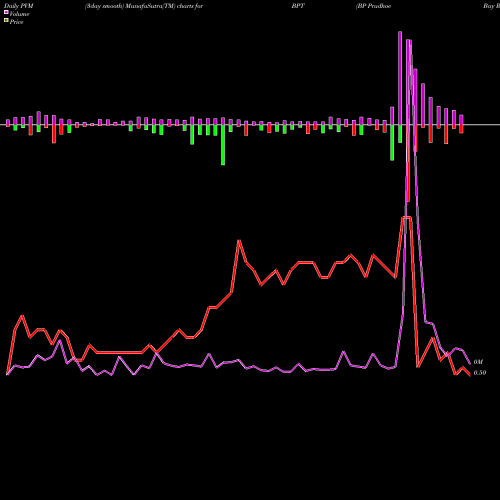Click the longest green downward bar mid-chart
Screen dimensions: 500x500
click(x=223, y=145)
